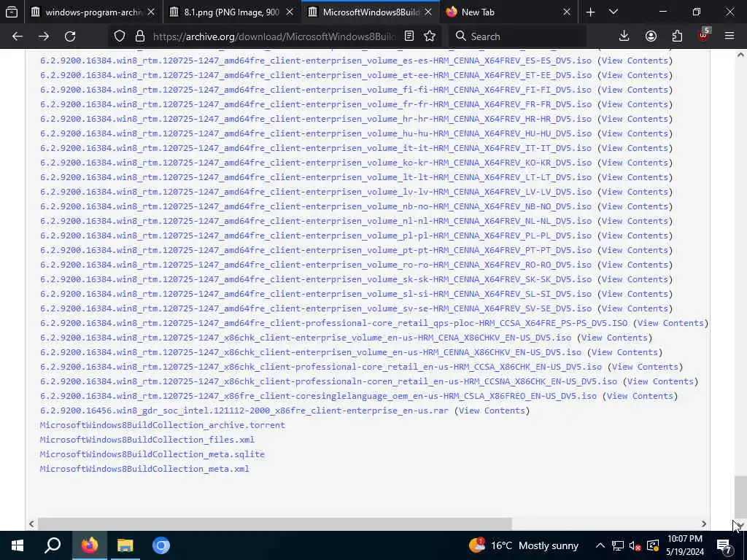
Task: Open MicrosoftWindows8BuildCollection_files.xml
Action: [147, 440]
